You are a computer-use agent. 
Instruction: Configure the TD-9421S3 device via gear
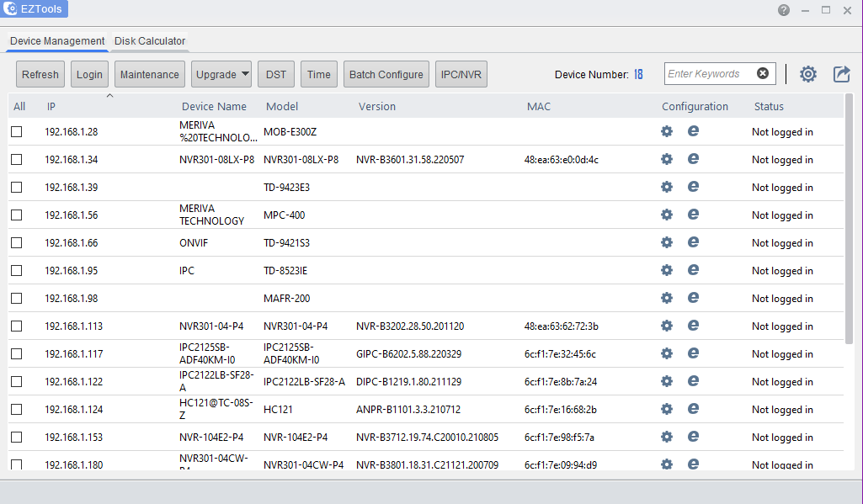[x=667, y=242]
